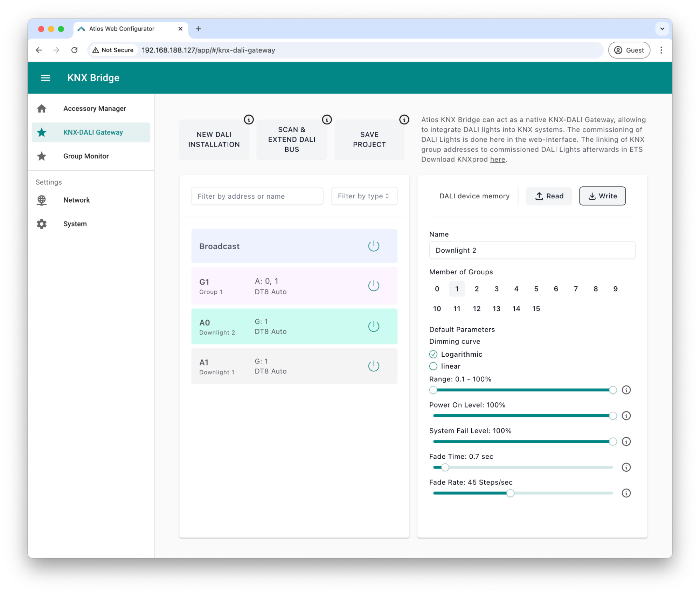Click the Name field containing Downlight 2
This screenshot has width=700, height=595.
[532, 250]
